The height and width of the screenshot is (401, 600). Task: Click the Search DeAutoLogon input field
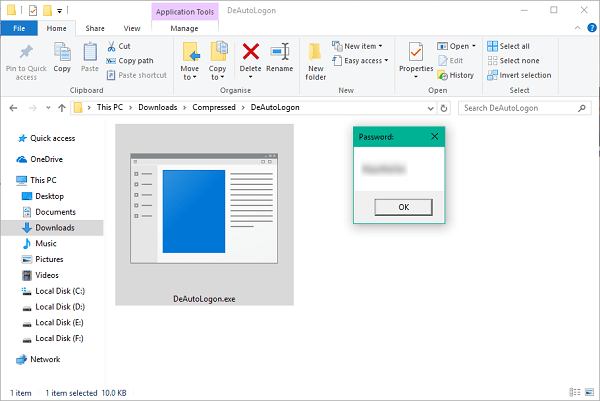519,108
